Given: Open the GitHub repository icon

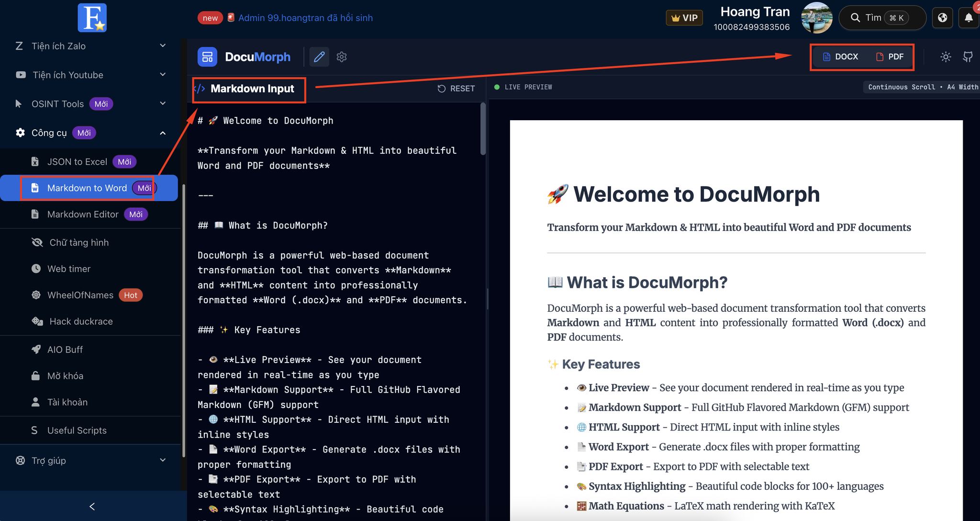Looking at the screenshot, I should pyautogui.click(x=968, y=57).
